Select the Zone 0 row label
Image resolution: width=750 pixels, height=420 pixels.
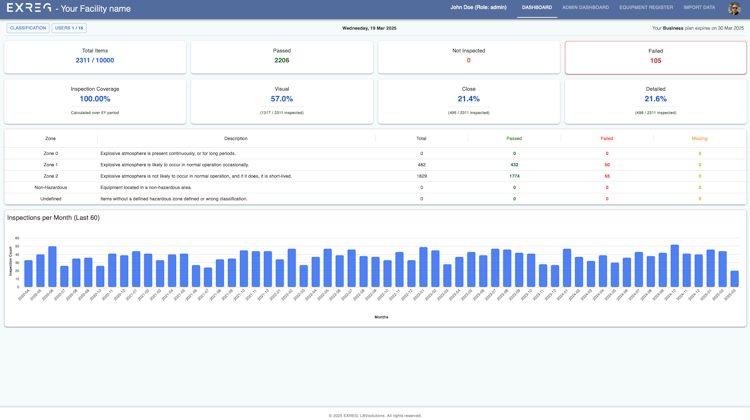click(x=50, y=154)
